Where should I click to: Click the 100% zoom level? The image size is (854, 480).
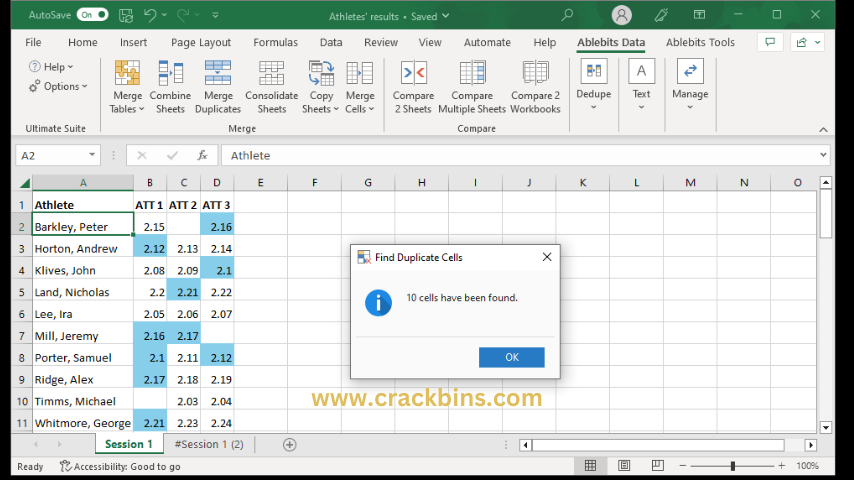tap(807, 466)
